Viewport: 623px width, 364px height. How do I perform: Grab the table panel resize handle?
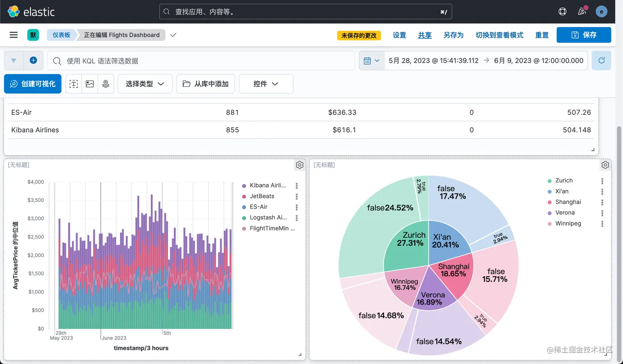click(x=593, y=150)
